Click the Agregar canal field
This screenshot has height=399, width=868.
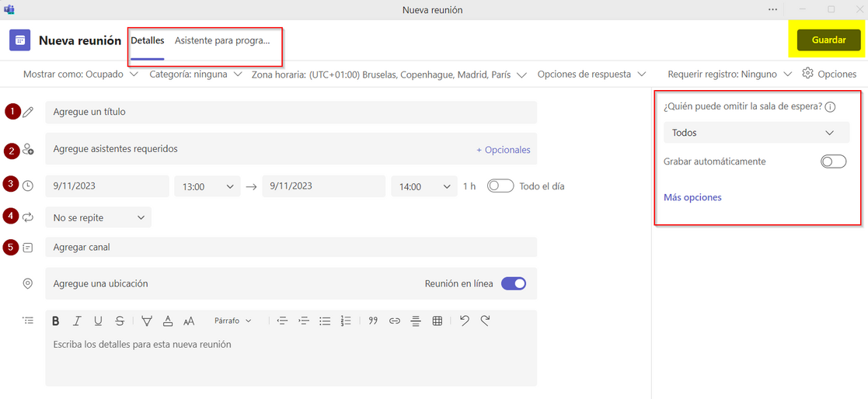291,247
